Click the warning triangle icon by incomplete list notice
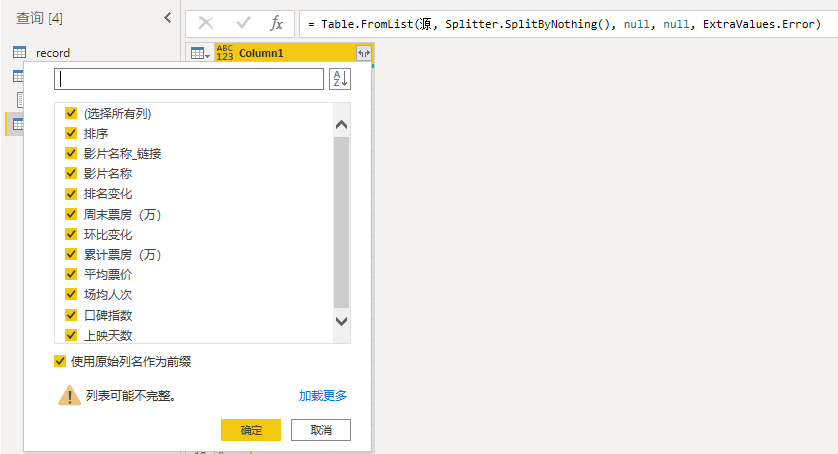838x454 pixels. coord(69,396)
